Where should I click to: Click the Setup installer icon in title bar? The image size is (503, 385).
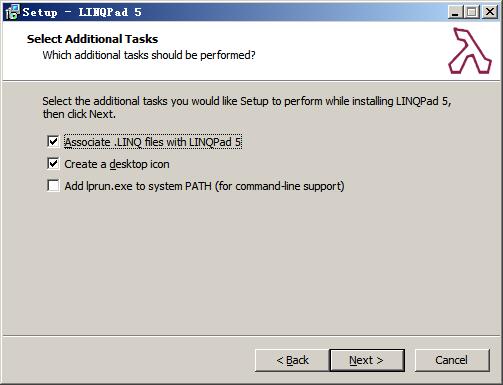click(x=13, y=12)
